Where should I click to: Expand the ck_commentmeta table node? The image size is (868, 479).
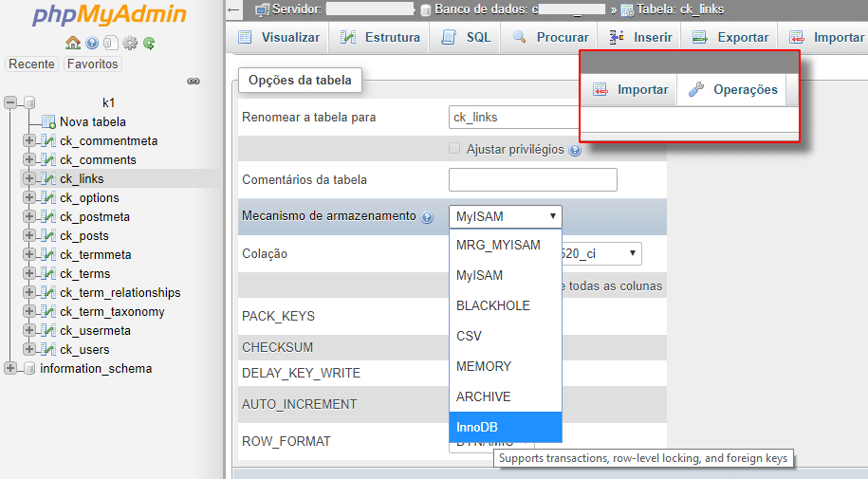pyautogui.click(x=29, y=140)
